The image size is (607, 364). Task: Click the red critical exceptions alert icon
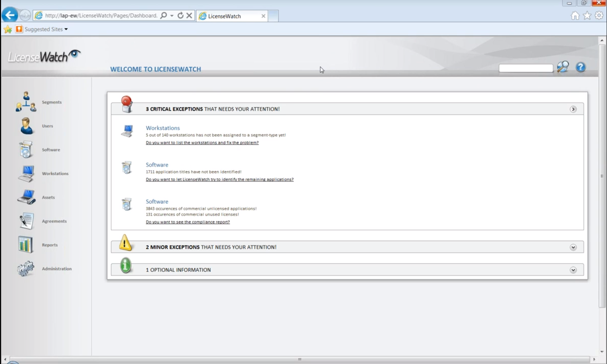(x=127, y=104)
